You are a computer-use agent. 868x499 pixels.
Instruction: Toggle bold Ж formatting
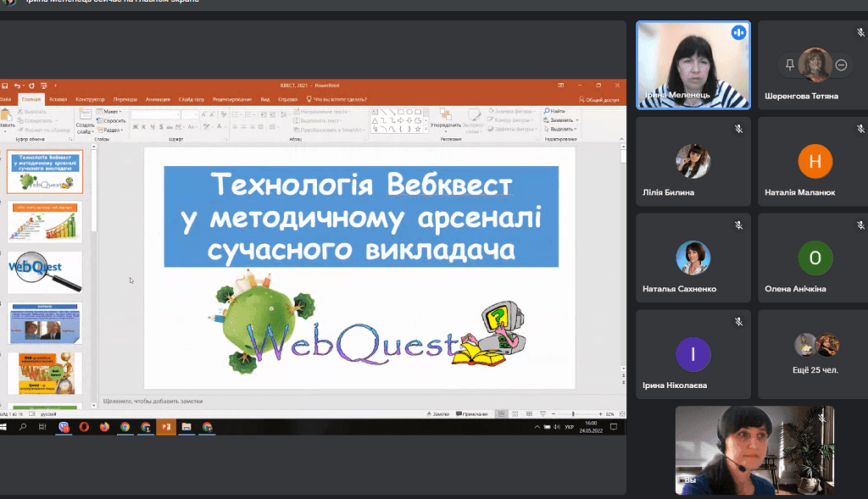(x=135, y=127)
